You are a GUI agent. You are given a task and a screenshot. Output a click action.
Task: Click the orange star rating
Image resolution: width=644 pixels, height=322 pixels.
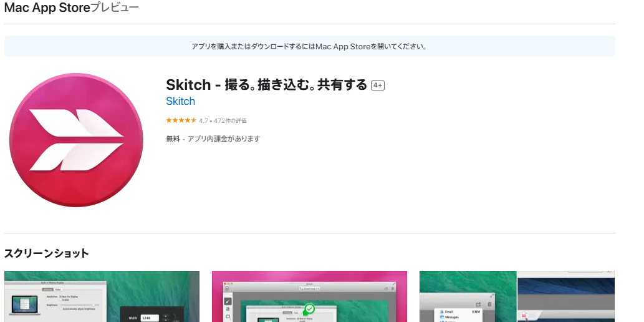pyautogui.click(x=181, y=120)
